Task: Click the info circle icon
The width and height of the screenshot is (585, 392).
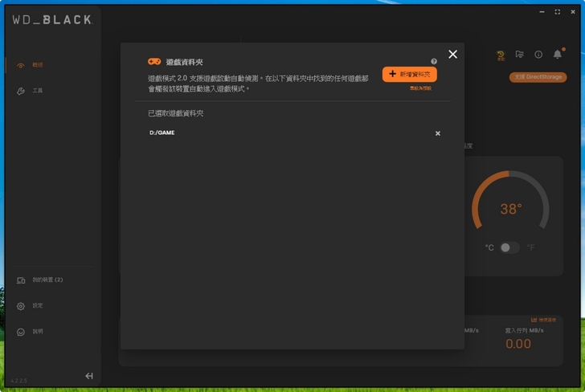Action: [538, 55]
